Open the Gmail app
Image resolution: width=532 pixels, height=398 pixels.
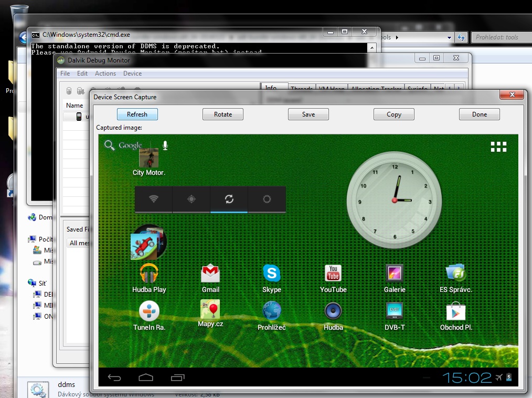coord(210,278)
